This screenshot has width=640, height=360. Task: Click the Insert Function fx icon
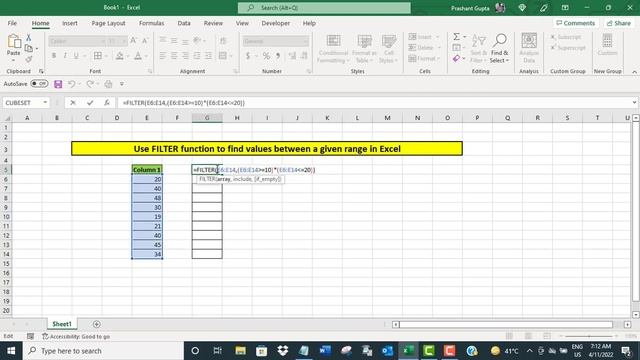pos(107,103)
